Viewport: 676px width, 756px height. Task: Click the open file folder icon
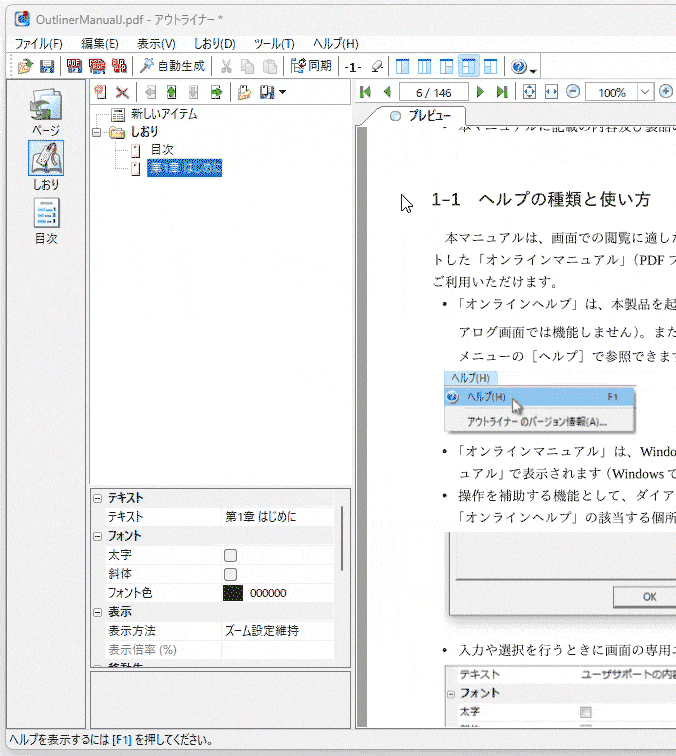[x=26, y=67]
